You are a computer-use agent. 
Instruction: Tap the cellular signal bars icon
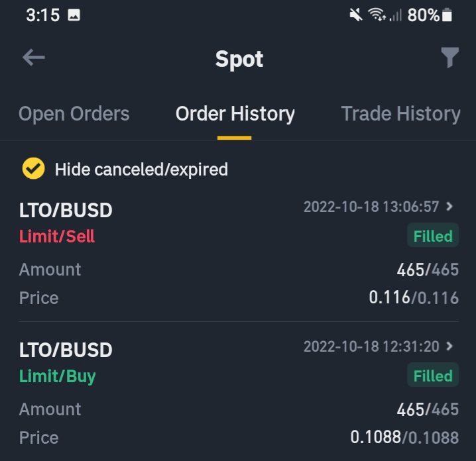point(396,15)
